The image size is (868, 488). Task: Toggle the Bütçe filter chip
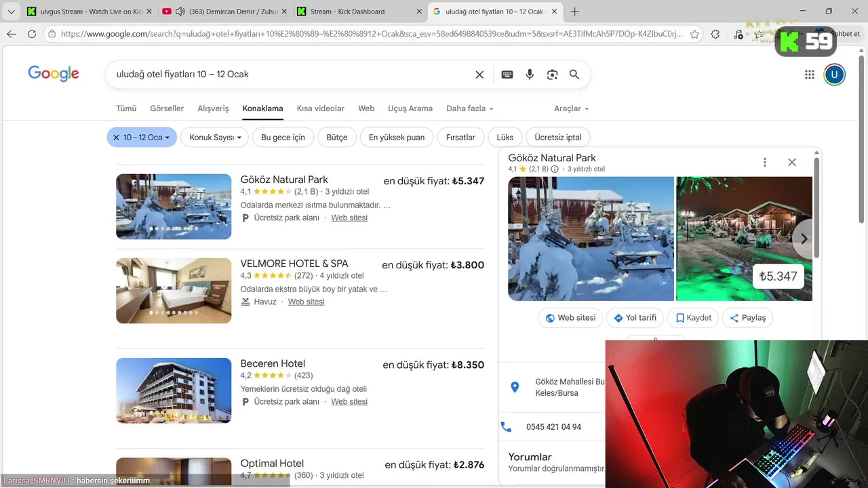337,137
